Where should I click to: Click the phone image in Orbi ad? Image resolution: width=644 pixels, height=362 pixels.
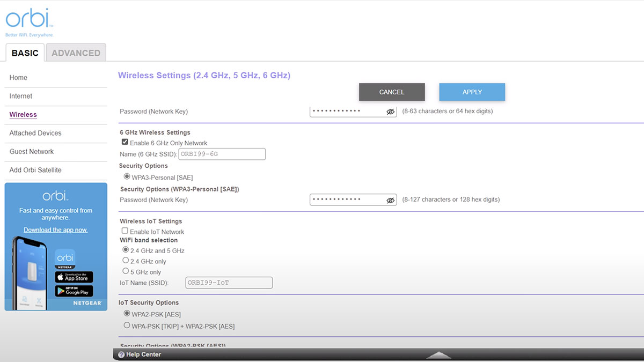[x=29, y=273]
